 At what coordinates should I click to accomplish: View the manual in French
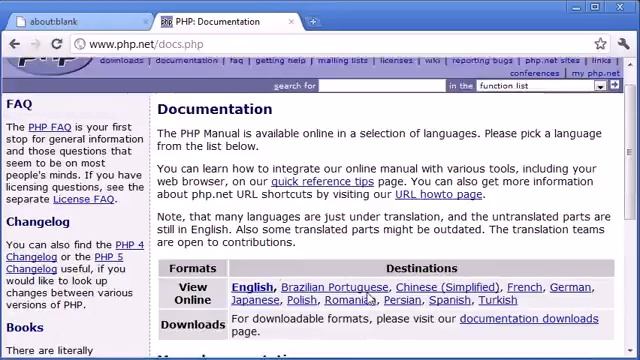coord(524,287)
